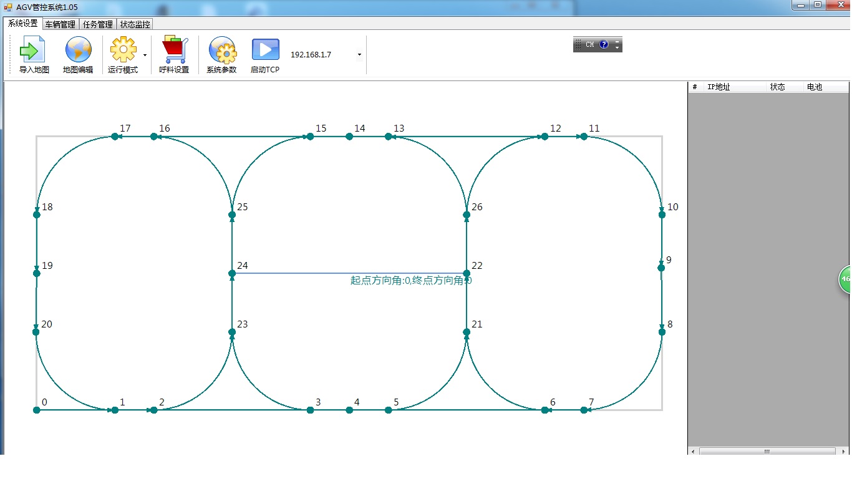Image resolution: width=852 pixels, height=504 pixels.
Task: Select map node 6
Action: (545, 410)
